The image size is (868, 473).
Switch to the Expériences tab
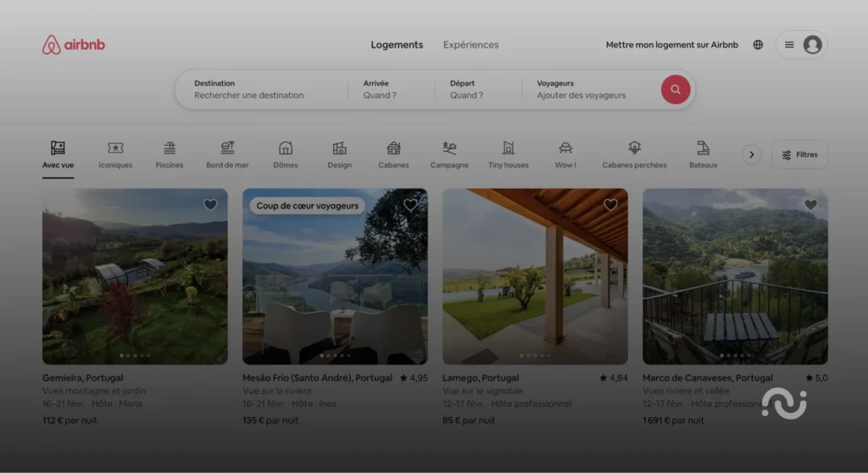point(471,45)
